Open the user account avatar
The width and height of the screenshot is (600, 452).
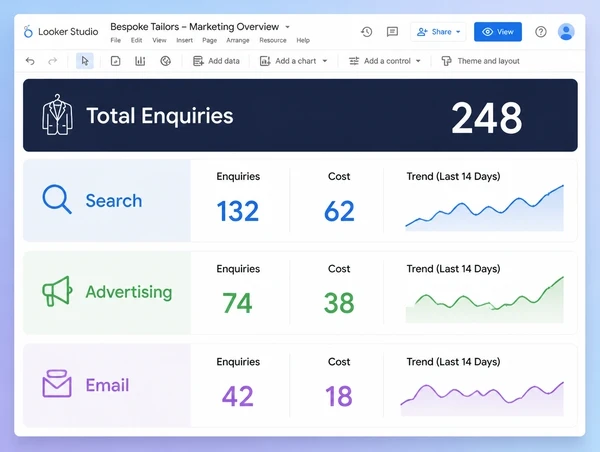tap(566, 32)
